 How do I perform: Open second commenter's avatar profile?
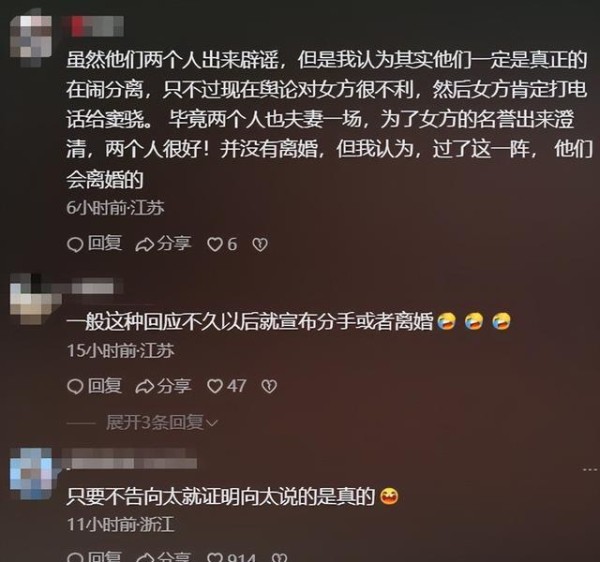(x=33, y=298)
